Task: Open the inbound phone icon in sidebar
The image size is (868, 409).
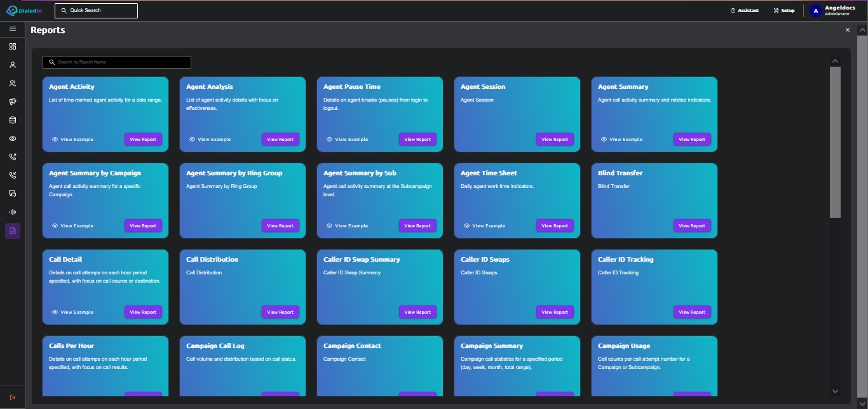Action: pos(13,175)
